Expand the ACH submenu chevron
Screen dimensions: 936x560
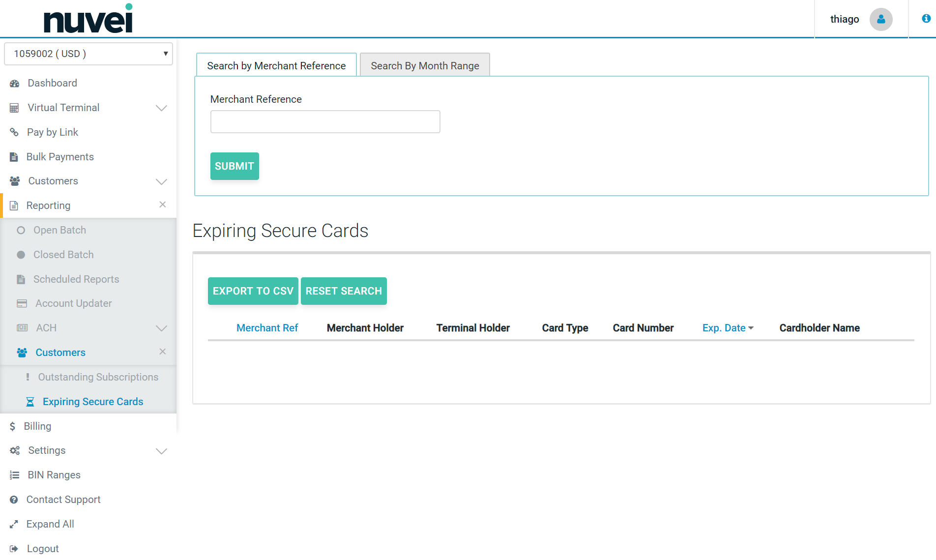click(x=161, y=328)
